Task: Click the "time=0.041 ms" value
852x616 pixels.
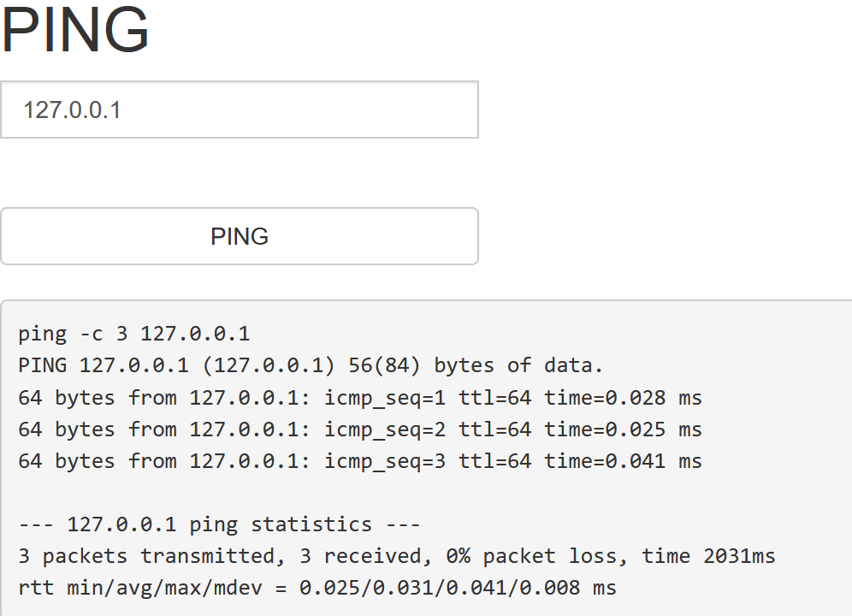Action: point(623,461)
